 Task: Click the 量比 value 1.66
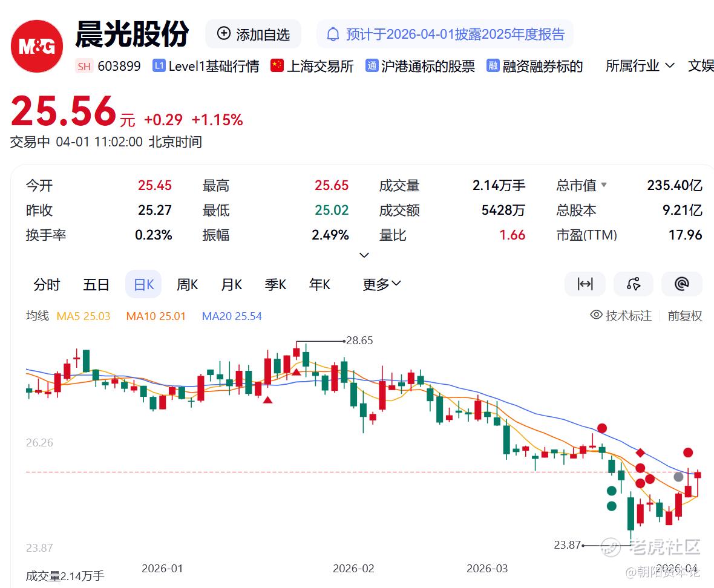pos(513,235)
